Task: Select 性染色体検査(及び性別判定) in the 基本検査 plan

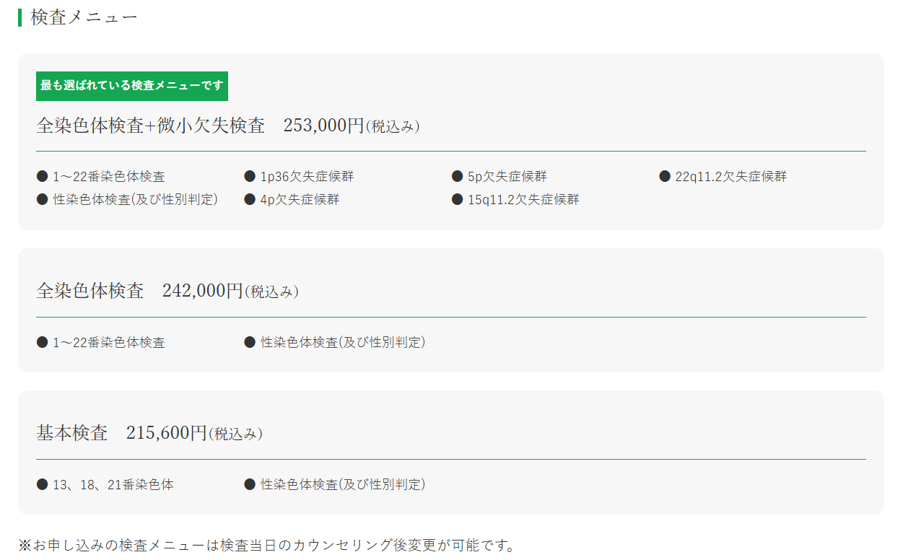Action: point(343,485)
